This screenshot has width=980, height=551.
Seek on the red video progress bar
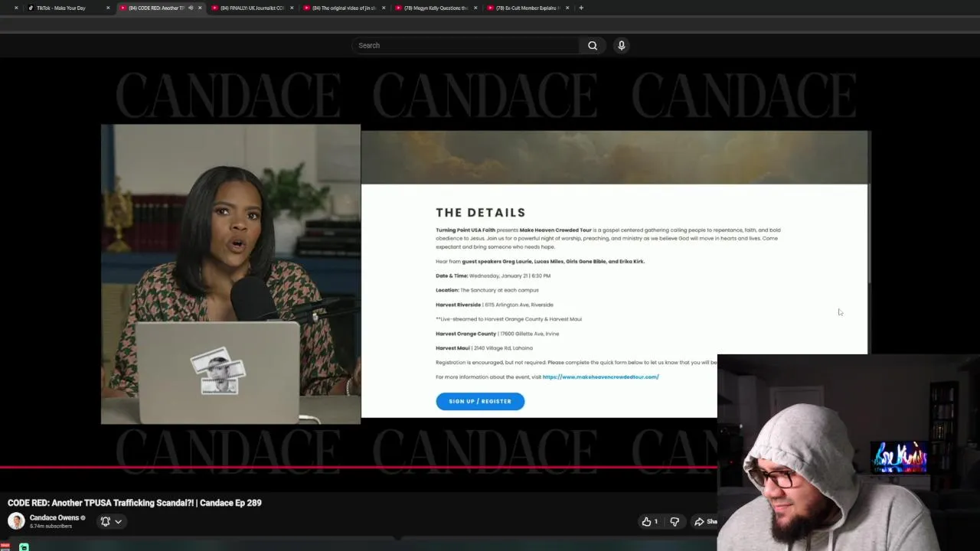click(x=358, y=466)
